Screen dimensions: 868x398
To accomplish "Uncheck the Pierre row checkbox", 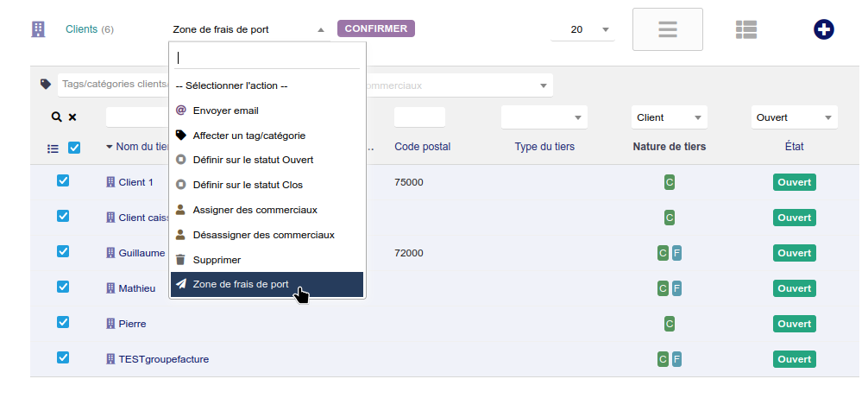I will point(63,322).
